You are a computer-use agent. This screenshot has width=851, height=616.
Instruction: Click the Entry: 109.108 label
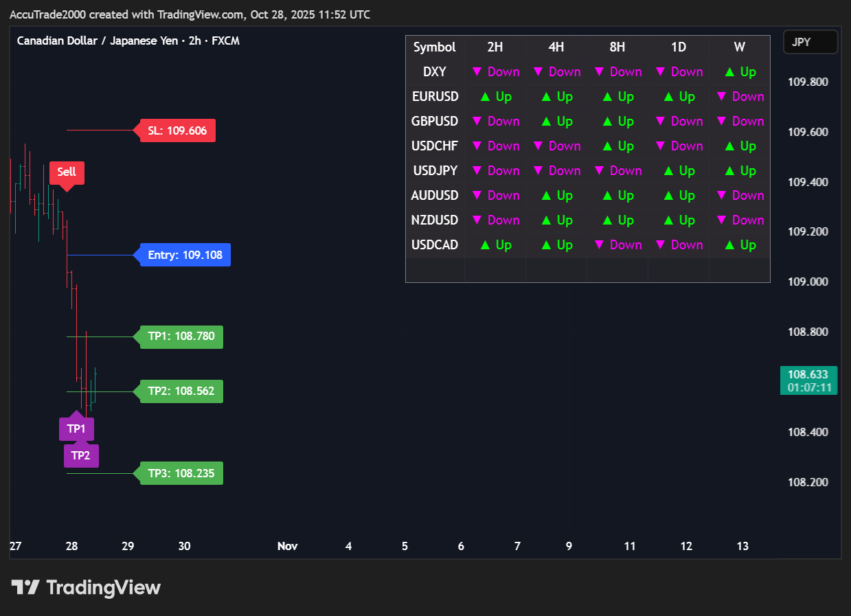pos(185,255)
